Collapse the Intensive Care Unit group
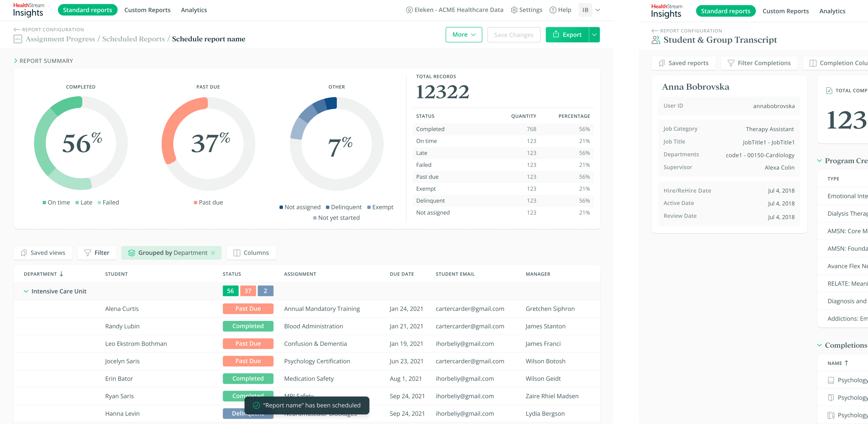Image resolution: width=868 pixels, height=424 pixels. pyautogui.click(x=26, y=291)
